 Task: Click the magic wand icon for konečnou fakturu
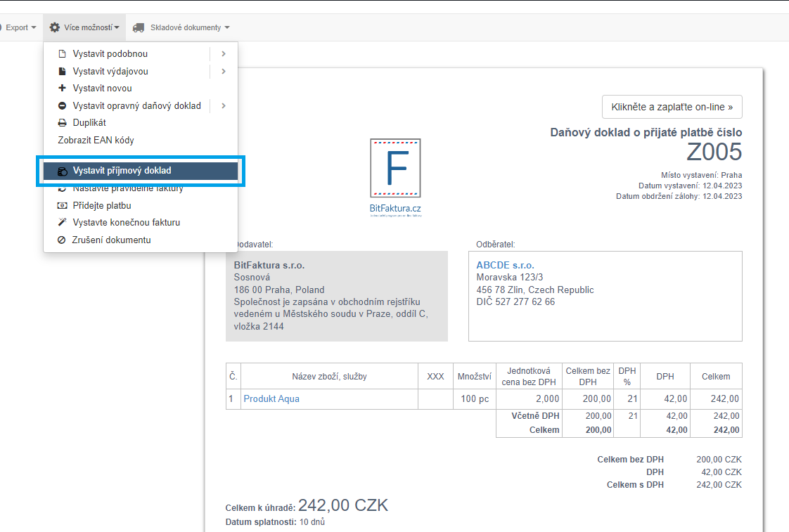pos(63,223)
